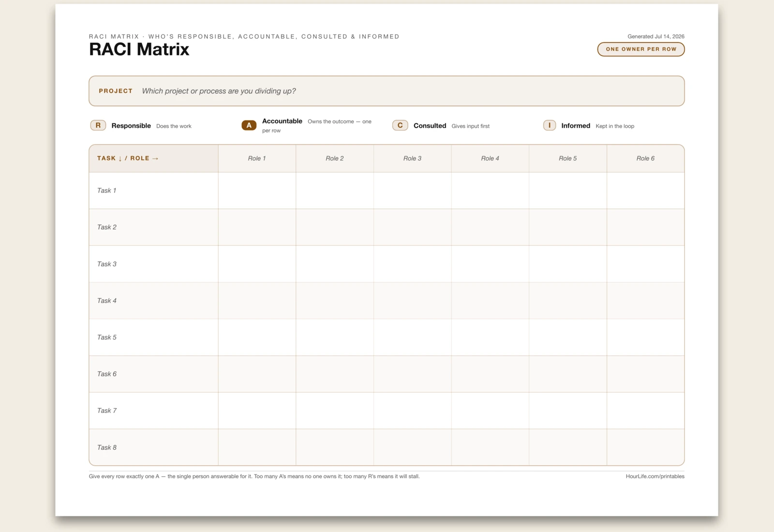774x532 pixels.
Task: Click the RACI Matrix title
Action: 139,49
